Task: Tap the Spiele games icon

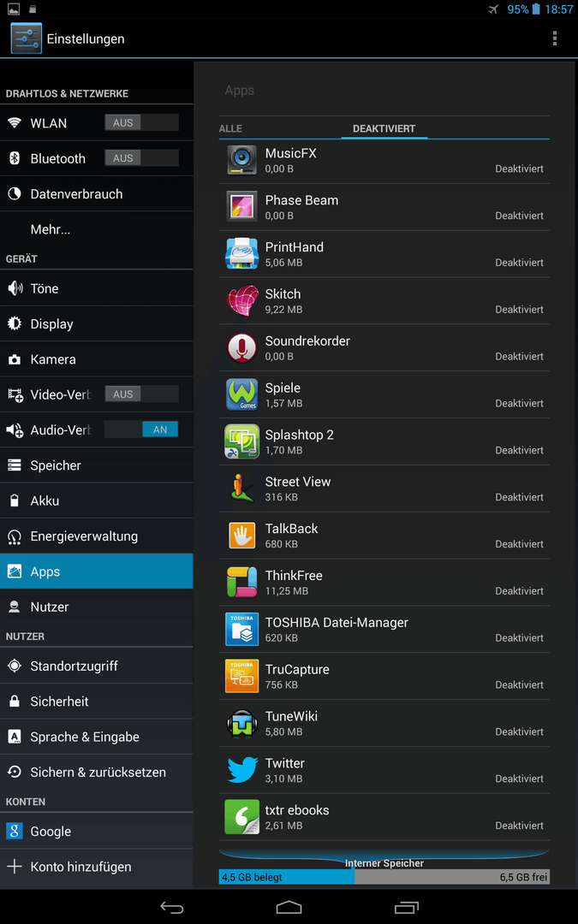Action: (241, 394)
